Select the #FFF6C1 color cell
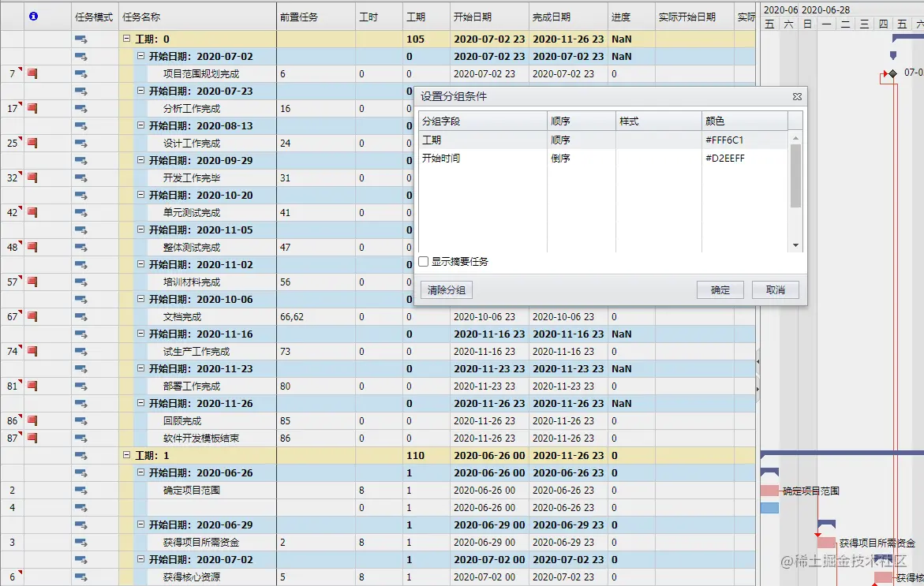Image resolution: width=924 pixels, height=586 pixels. point(745,140)
